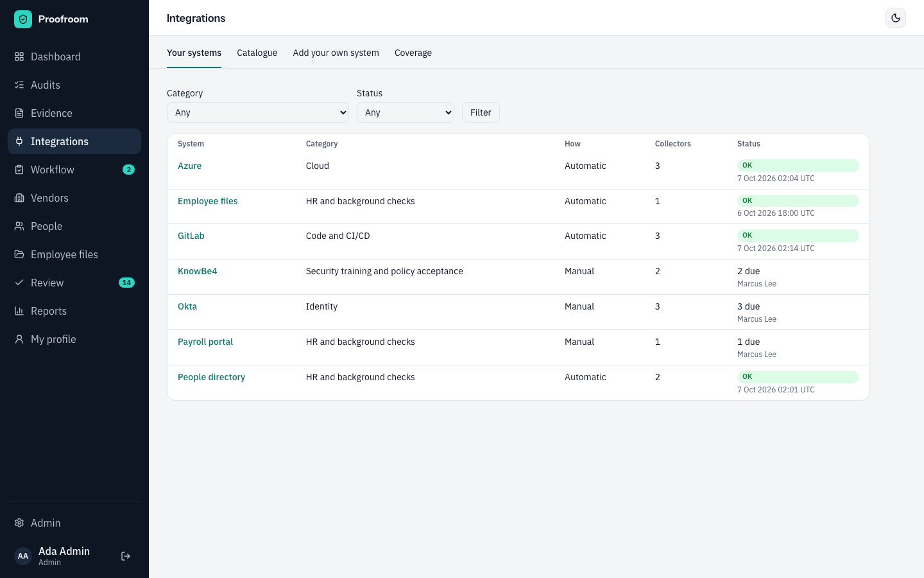Viewport: 924px width, 578px height.
Task: Click the Review checkmark icon
Action: click(19, 283)
